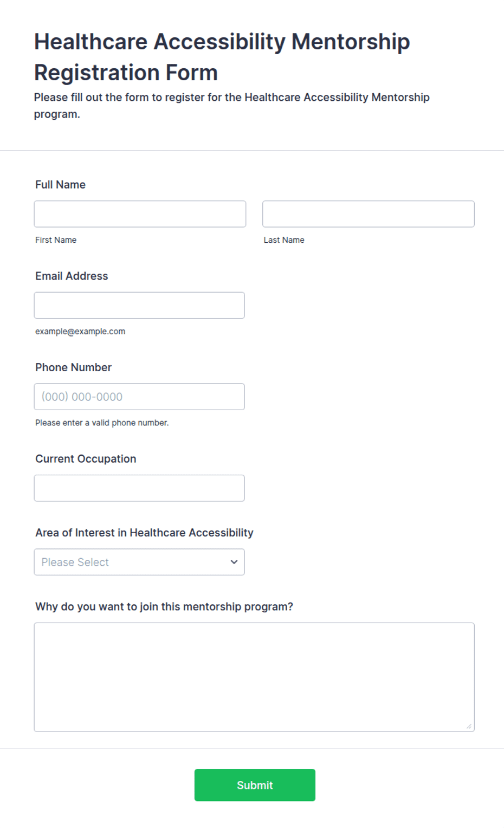Image resolution: width=504 pixels, height=828 pixels.
Task: Click the chevron arrow in Area of Interest dropdown
Action: pos(234,562)
